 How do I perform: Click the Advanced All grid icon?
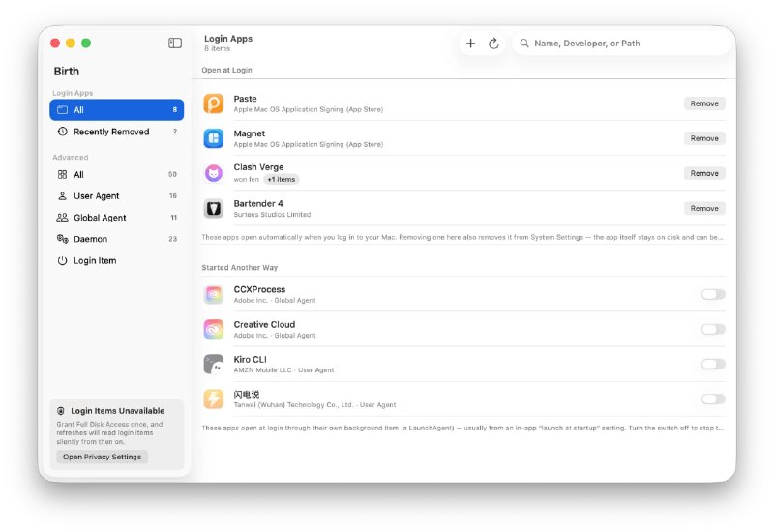click(x=62, y=174)
